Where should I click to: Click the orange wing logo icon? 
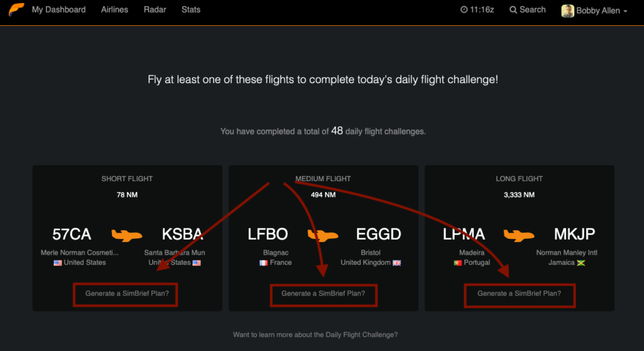16,9
